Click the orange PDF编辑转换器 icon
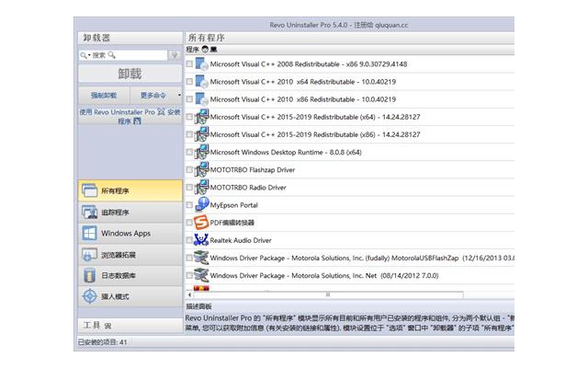 click(x=201, y=223)
